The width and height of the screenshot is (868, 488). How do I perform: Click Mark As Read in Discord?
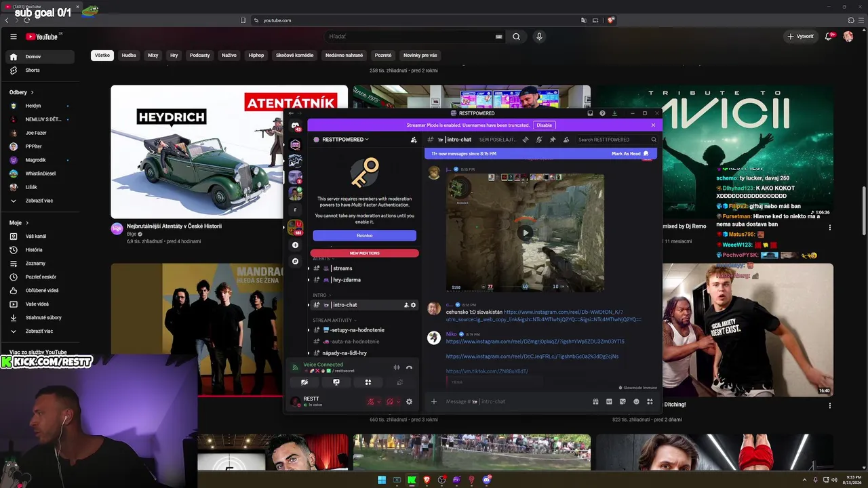[630, 154]
